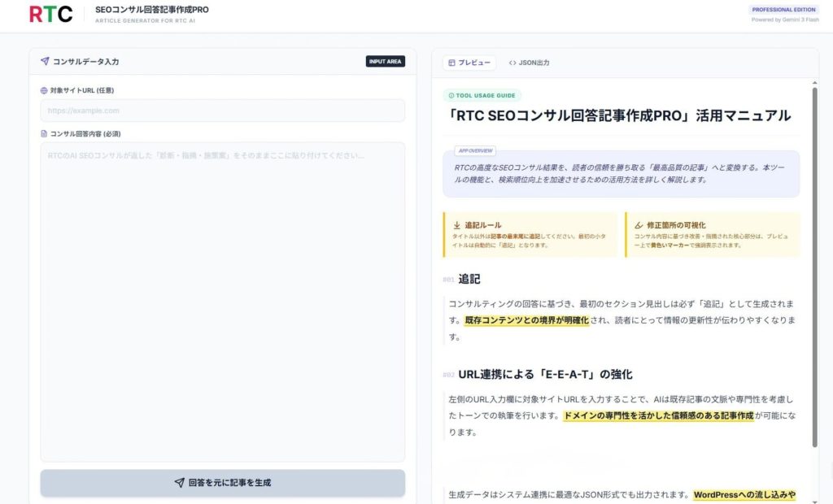The width and height of the screenshot is (833, 504).
Task: Click the 追記 section heading
Action: [x=469, y=279]
